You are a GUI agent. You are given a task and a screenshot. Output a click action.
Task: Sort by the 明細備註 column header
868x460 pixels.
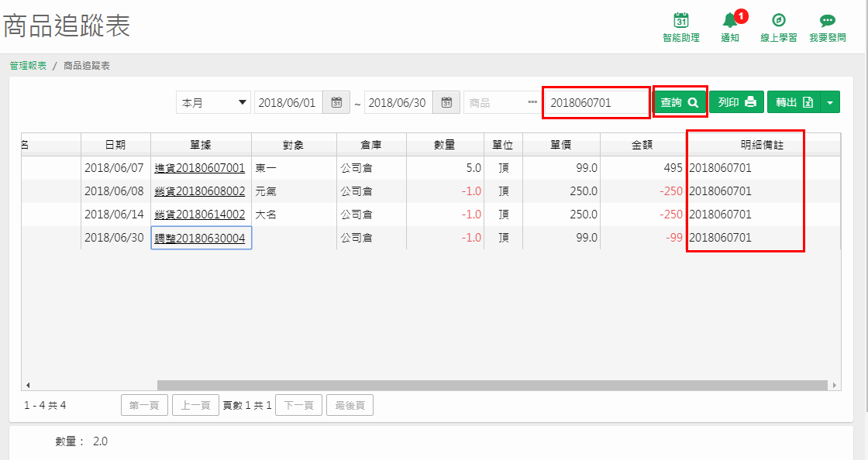click(x=763, y=145)
